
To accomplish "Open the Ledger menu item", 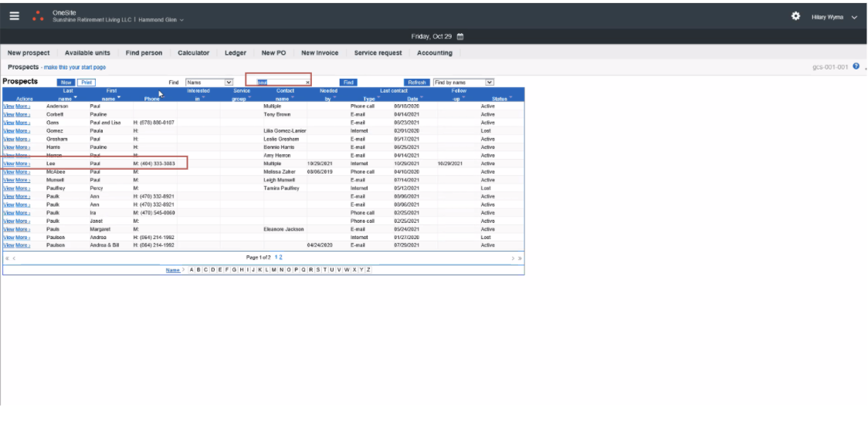I will point(236,53).
